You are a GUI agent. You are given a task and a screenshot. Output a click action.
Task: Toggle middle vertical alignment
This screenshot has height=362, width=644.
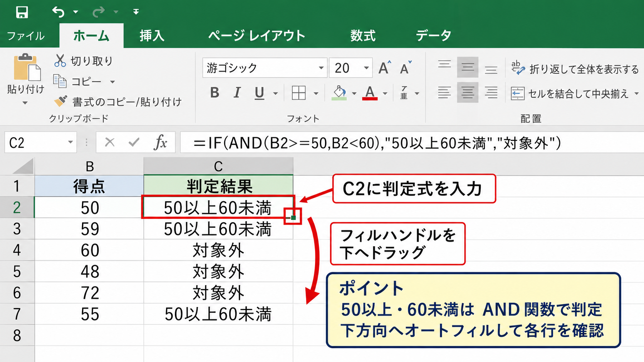468,68
